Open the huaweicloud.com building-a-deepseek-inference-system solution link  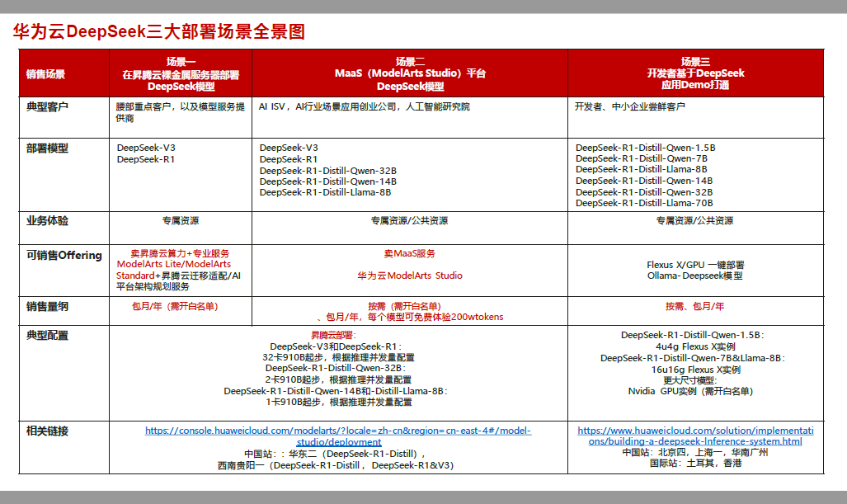click(695, 436)
